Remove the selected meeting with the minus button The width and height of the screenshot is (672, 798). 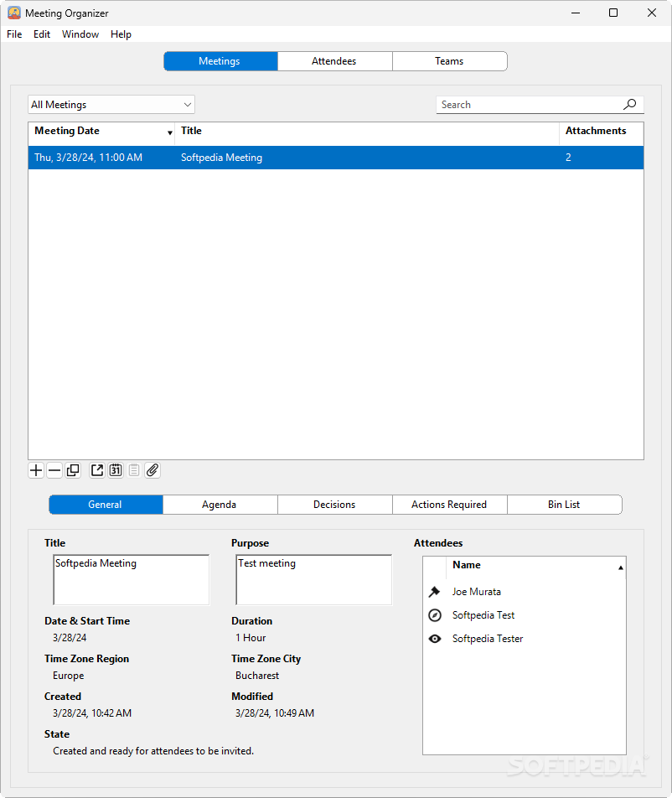click(x=54, y=470)
